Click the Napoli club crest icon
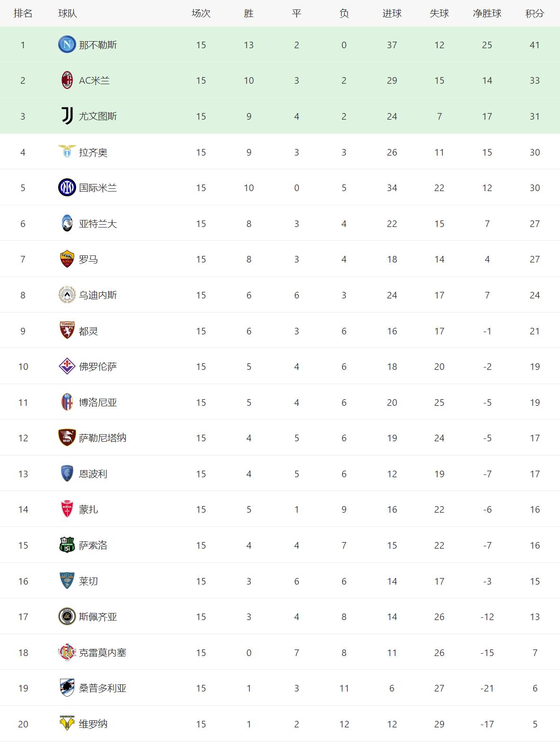This screenshot has height=744, width=560. click(x=67, y=45)
